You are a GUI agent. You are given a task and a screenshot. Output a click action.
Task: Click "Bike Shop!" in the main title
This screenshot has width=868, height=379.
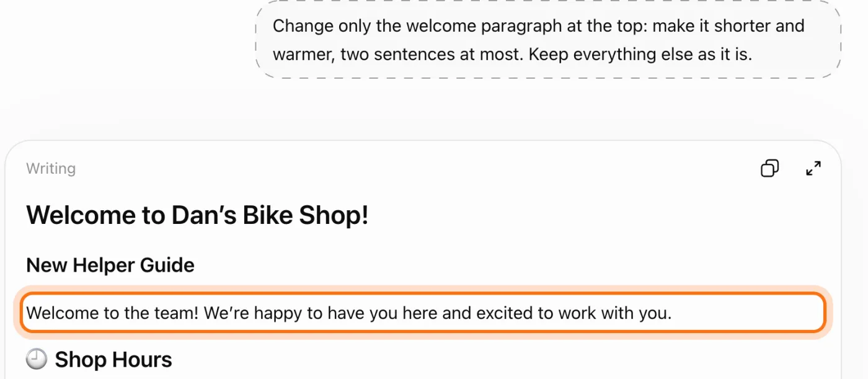pyautogui.click(x=305, y=215)
